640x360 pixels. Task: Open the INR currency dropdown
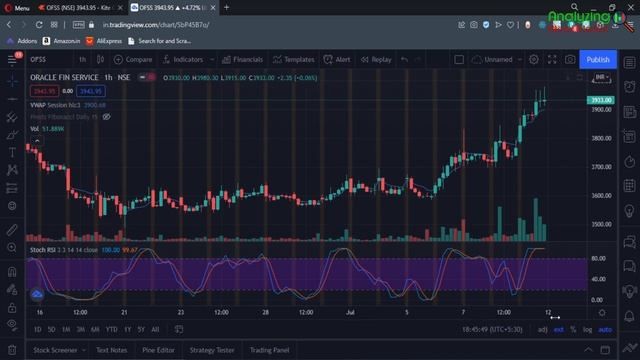[x=602, y=77]
